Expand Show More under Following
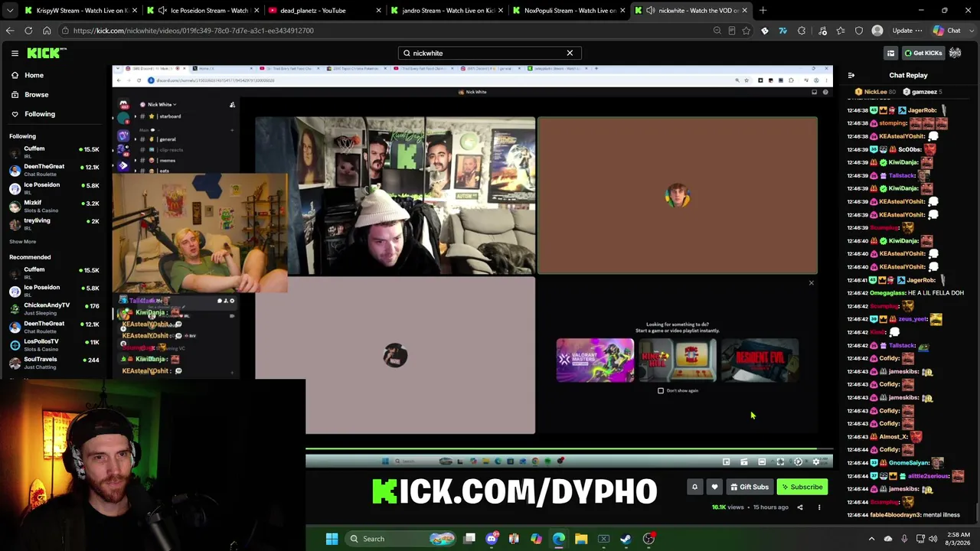Viewport: 980px width, 551px height. point(23,242)
